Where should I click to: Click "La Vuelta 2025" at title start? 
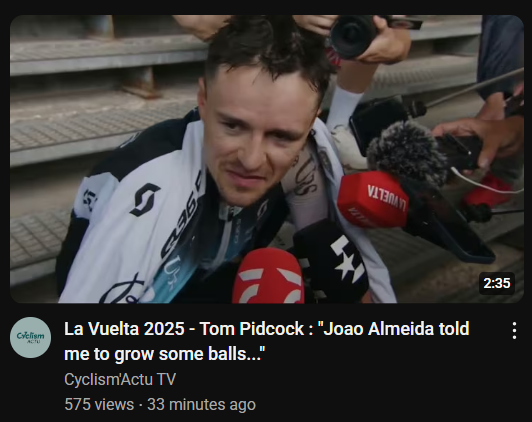point(124,329)
